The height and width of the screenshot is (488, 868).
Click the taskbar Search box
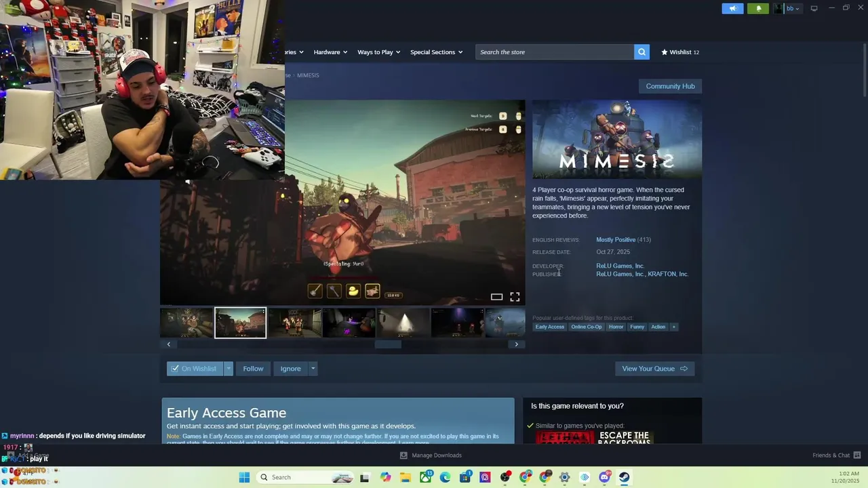(307, 477)
